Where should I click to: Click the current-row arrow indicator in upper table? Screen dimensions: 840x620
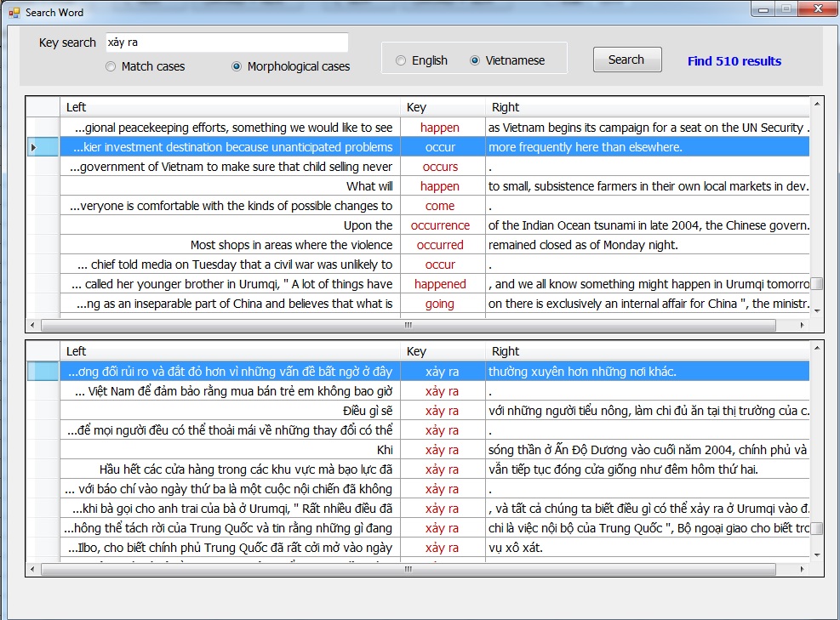click(x=33, y=147)
